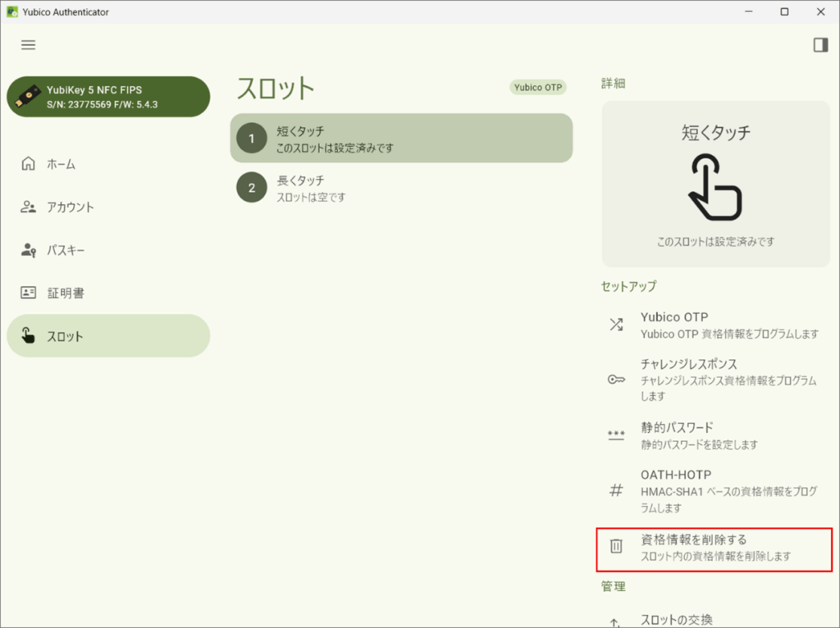This screenshot has height=628, width=840.
Task: Click the Yubico OTP shuffle icon
Action: (x=616, y=324)
